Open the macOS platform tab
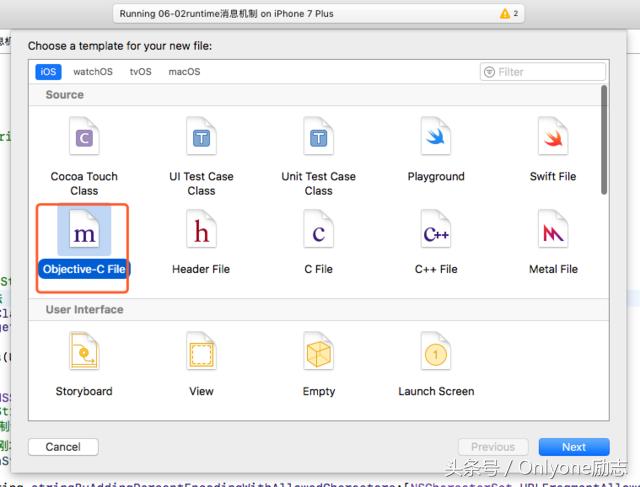640x487 pixels. point(184,72)
